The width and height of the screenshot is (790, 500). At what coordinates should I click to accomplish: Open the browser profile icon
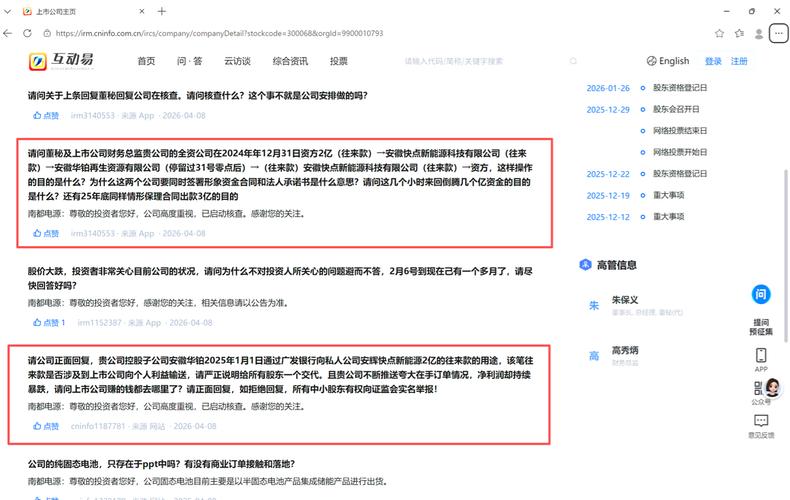pos(759,33)
